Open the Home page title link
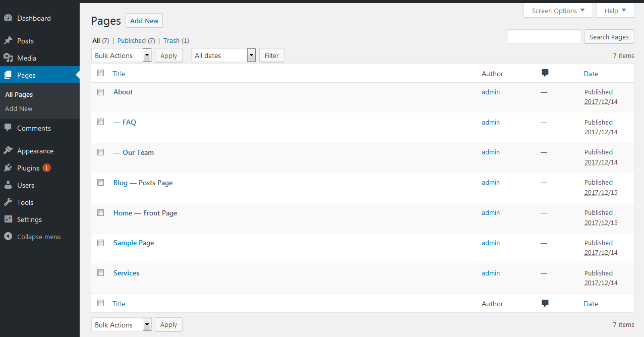This screenshot has height=337, width=644. click(123, 213)
